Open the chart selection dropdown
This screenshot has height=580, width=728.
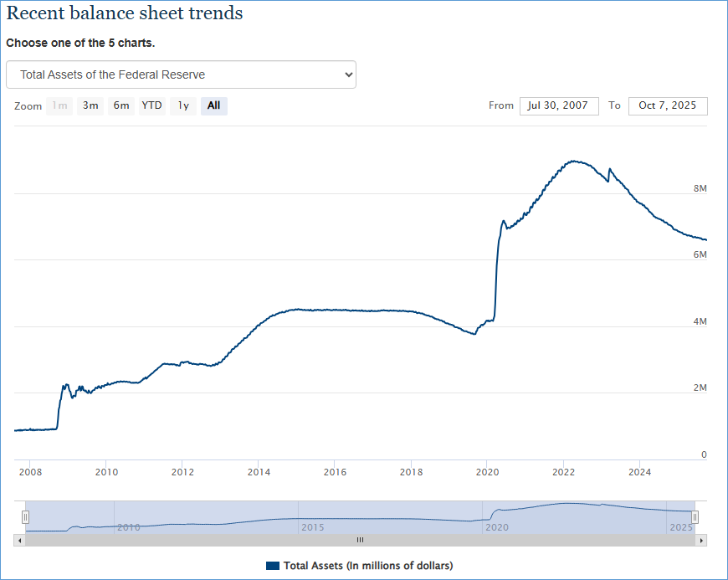(x=180, y=74)
